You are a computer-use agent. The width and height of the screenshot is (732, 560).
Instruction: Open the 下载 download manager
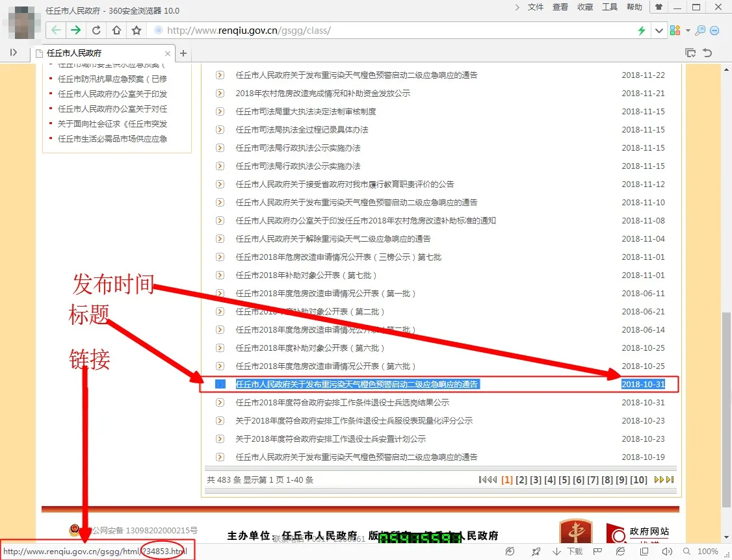pos(568,552)
